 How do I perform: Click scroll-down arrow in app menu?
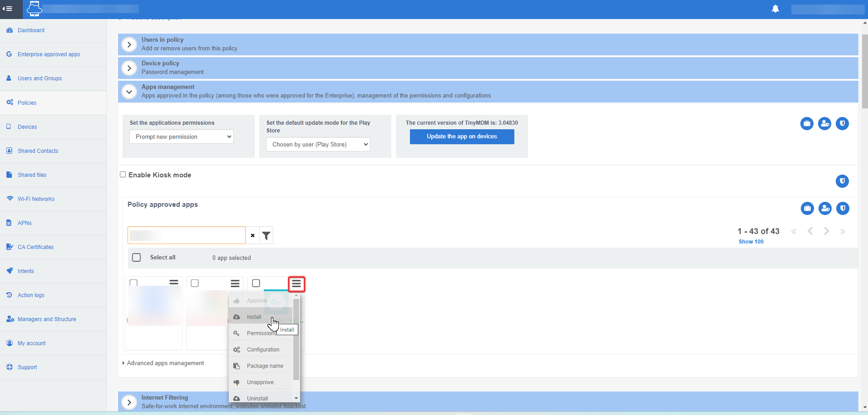pos(296,398)
